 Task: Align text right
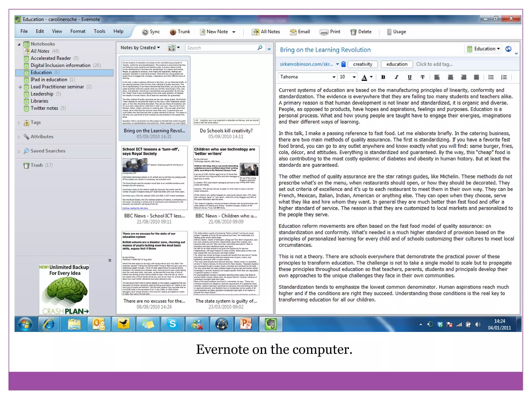point(463,77)
